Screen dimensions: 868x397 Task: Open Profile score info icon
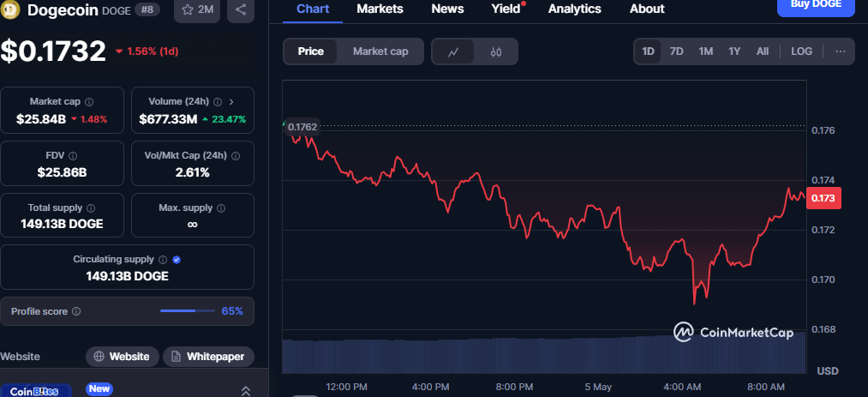tap(76, 312)
